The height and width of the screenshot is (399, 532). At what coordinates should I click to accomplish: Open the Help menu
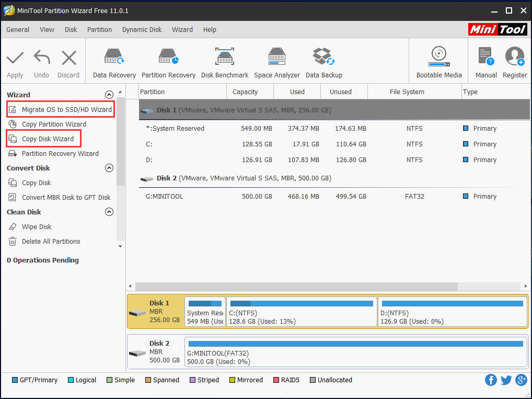tap(210, 29)
